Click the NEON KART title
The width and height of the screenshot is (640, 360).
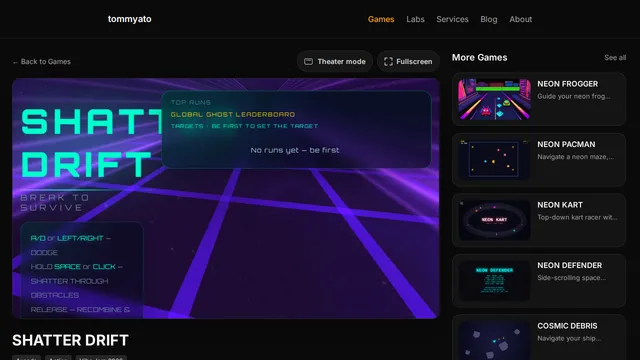(560, 204)
